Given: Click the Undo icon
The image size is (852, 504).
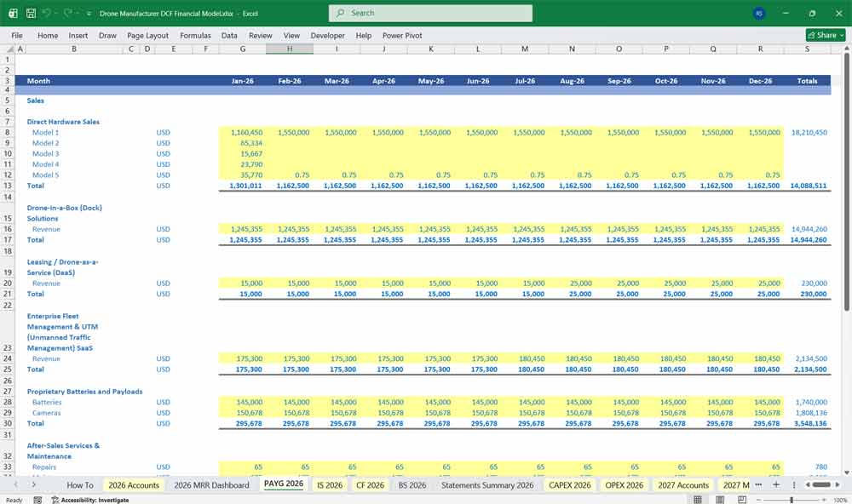Looking at the screenshot, I should click(47, 13).
